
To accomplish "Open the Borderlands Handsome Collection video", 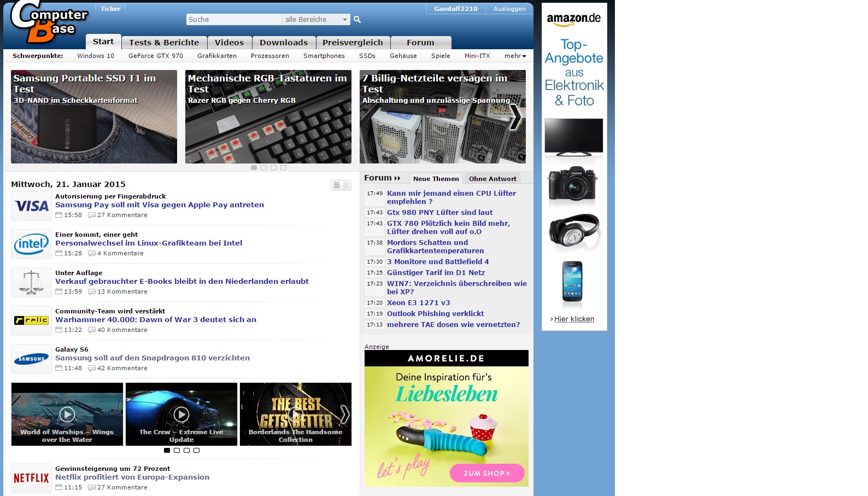I will point(295,414).
